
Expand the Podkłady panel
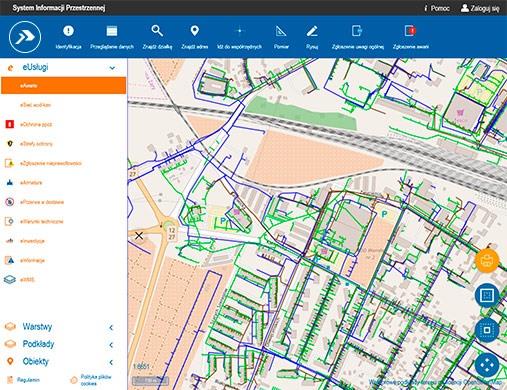111,345
